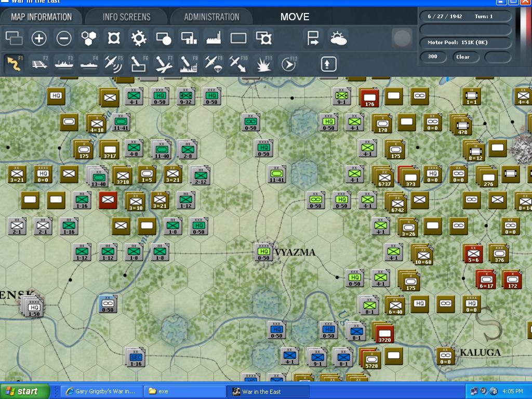
Task: Select the HQ 1-50 stack near Smolensk
Action: coord(33,307)
